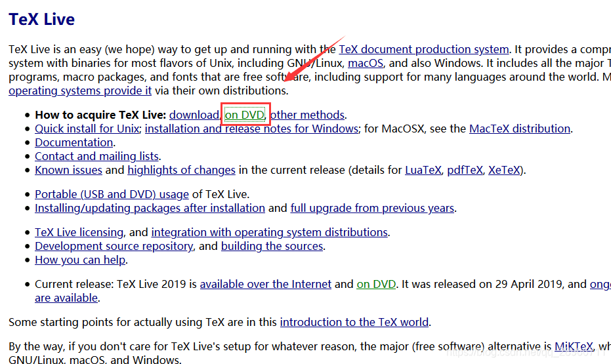Follow the macOS link

click(366, 63)
